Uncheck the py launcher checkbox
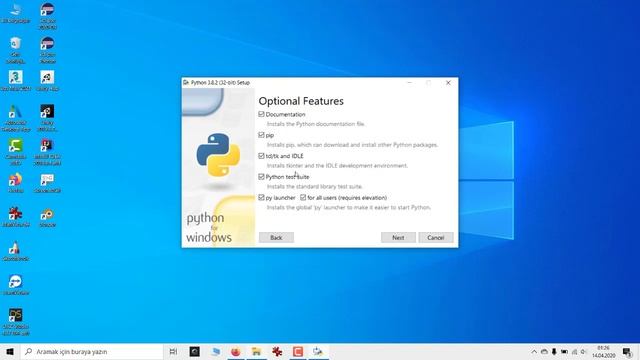640x360 pixels. click(261, 198)
